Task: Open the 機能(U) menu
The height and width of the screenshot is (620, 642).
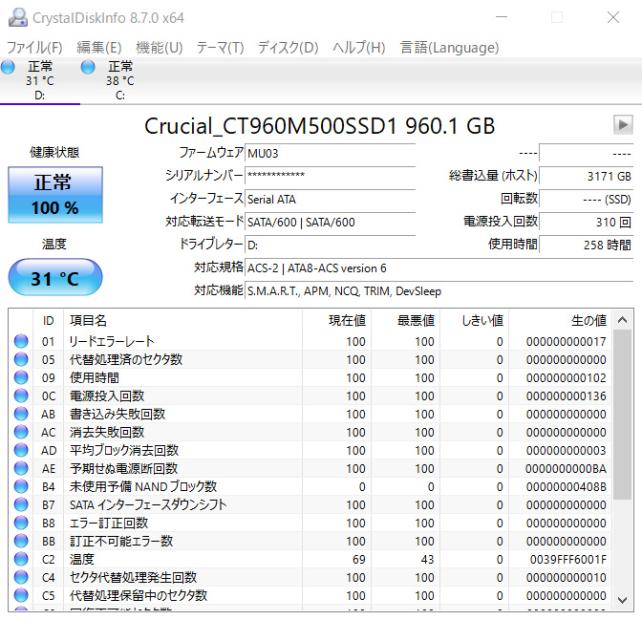Action: coord(159,48)
